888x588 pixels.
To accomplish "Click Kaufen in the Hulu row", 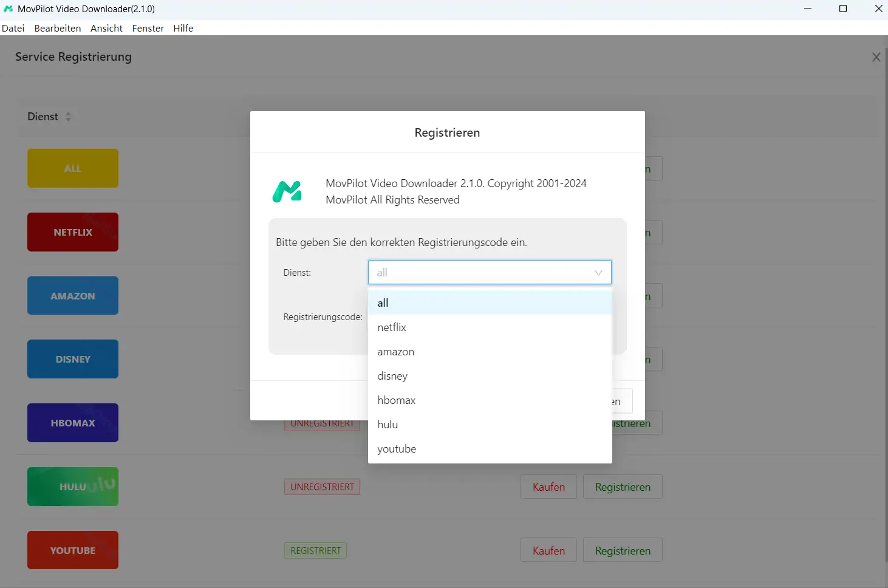I will tap(548, 487).
